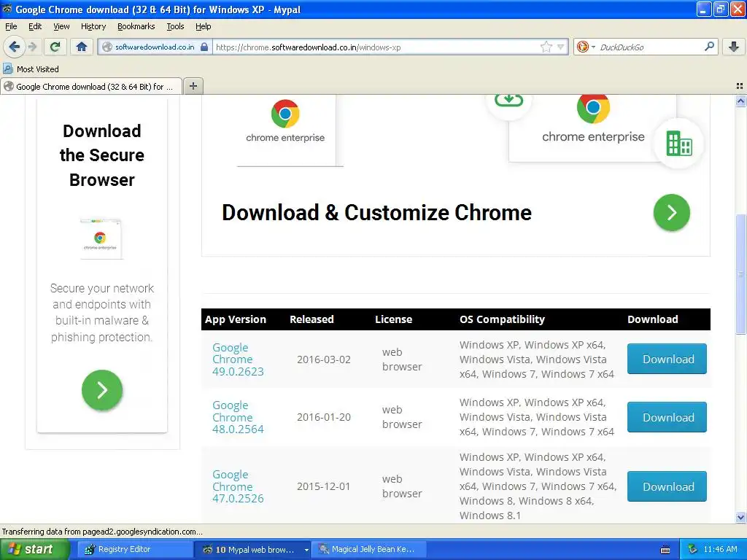Image resolution: width=747 pixels, height=560 pixels.
Task: Click the scrollbar up arrow
Action: click(x=740, y=101)
